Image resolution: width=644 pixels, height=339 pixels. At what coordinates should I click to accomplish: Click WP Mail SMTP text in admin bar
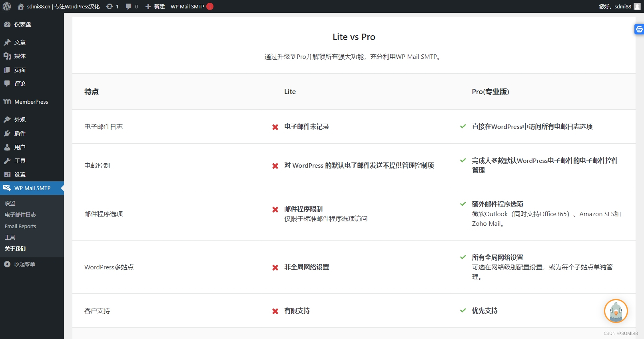(x=187, y=6)
